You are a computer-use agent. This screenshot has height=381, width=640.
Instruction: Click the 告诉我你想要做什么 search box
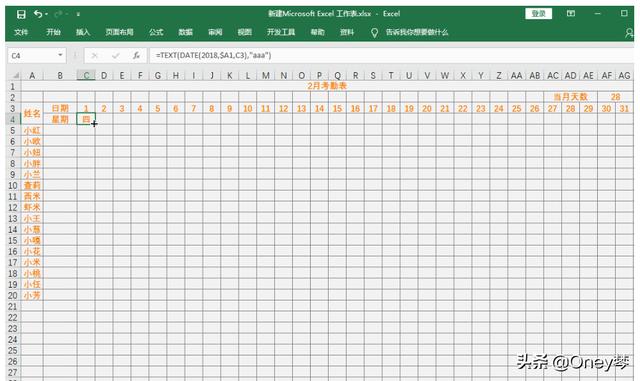click(x=417, y=32)
